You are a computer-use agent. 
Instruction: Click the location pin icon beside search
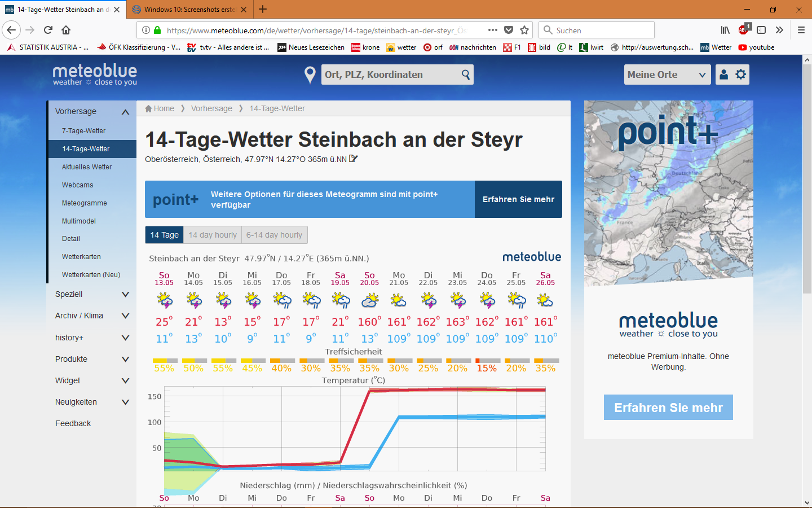310,75
